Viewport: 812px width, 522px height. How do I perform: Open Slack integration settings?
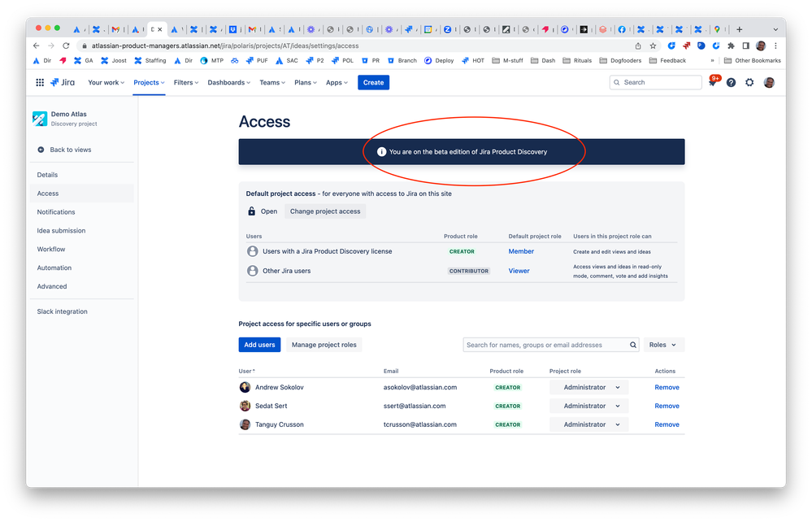pyautogui.click(x=82, y=311)
